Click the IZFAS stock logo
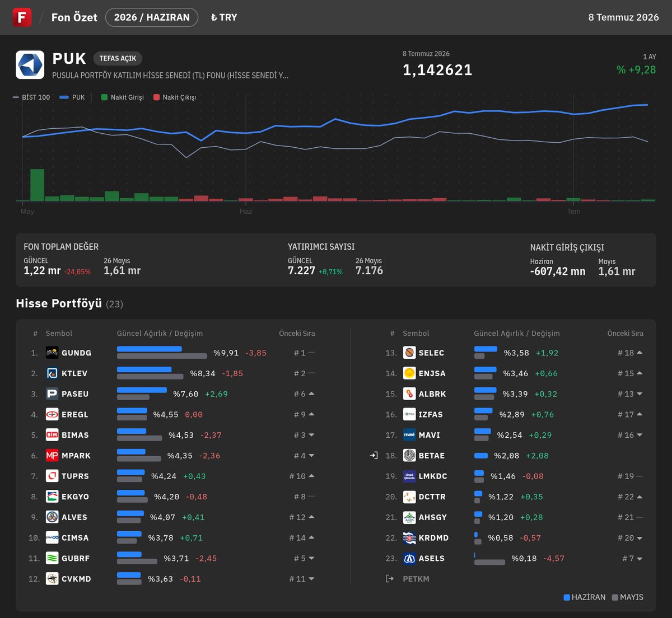The height and width of the screenshot is (618, 672). 409,414
